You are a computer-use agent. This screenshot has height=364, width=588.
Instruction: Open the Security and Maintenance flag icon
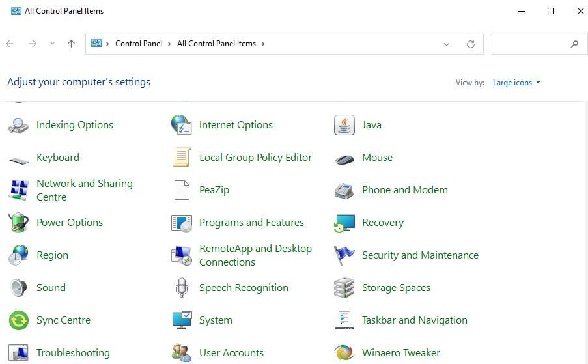(344, 255)
